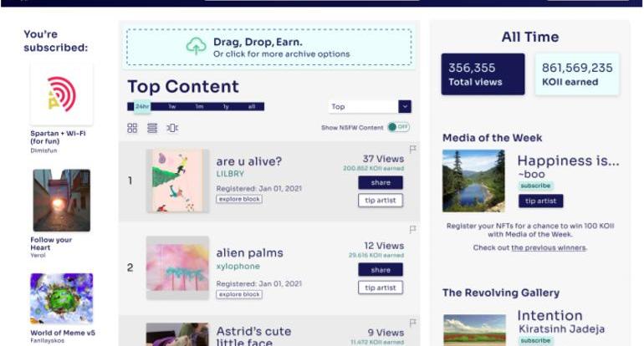The image size is (644, 346).
Task: Switch to grid view layout
Action: point(132,128)
